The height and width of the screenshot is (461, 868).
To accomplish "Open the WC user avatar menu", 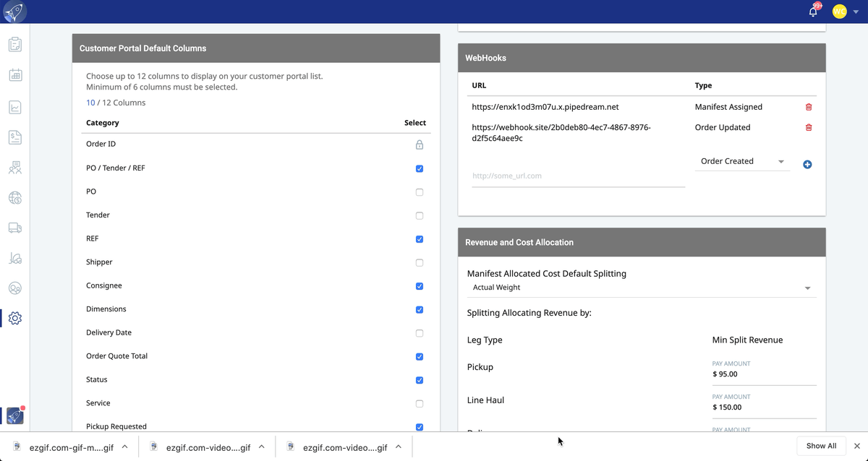I will coord(839,12).
